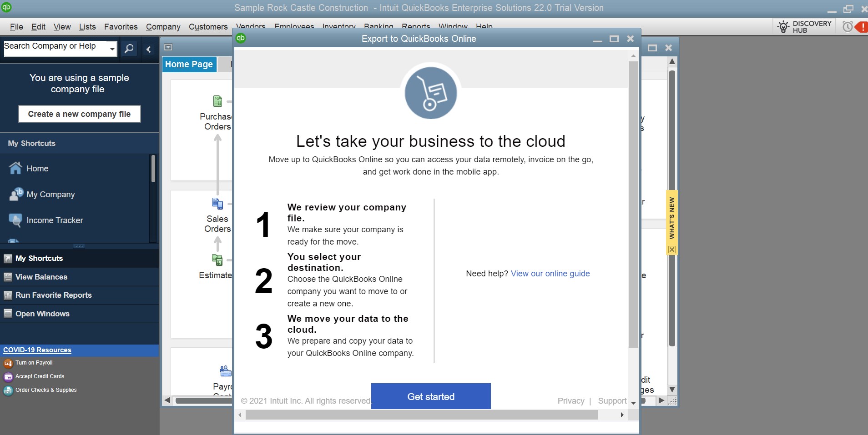The height and width of the screenshot is (435, 868).
Task: Click the Payroll Center icon on Home Page
Action: (x=225, y=371)
